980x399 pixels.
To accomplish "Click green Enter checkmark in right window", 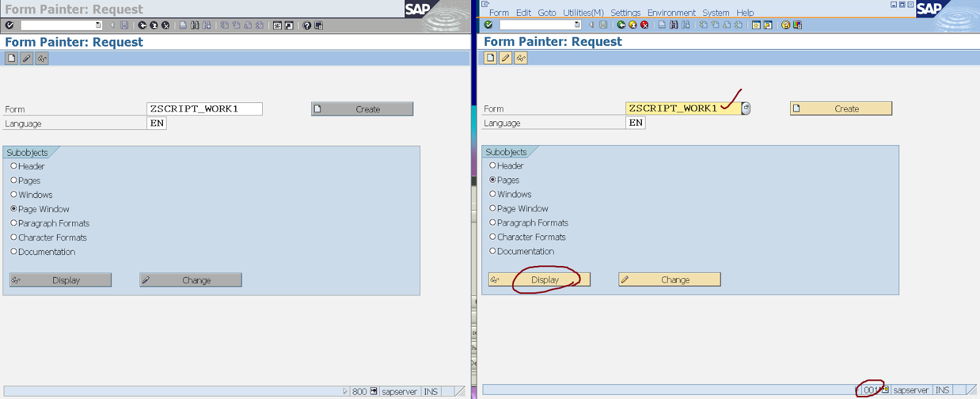I will coord(488,25).
